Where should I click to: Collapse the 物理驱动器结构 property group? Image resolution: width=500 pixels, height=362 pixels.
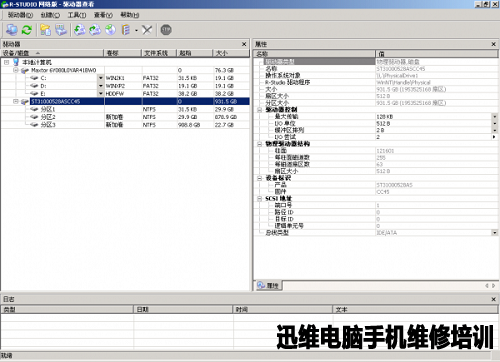coord(259,144)
